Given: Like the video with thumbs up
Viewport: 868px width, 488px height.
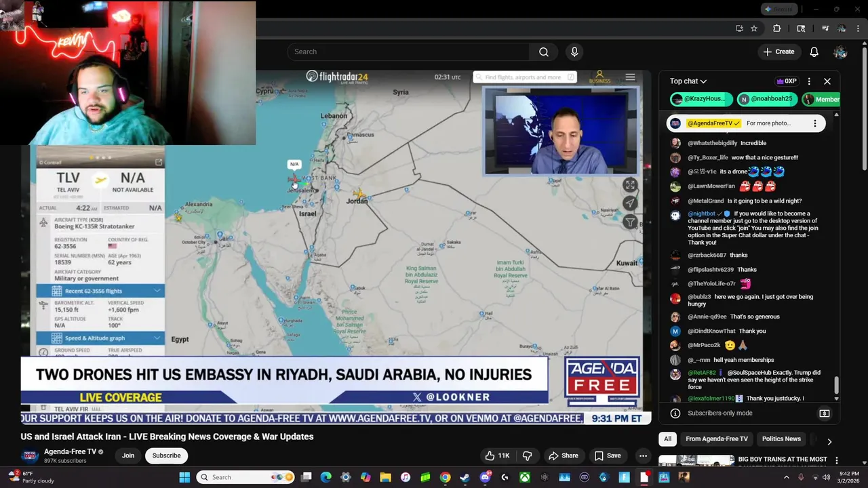Looking at the screenshot, I should click(x=497, y=455).
